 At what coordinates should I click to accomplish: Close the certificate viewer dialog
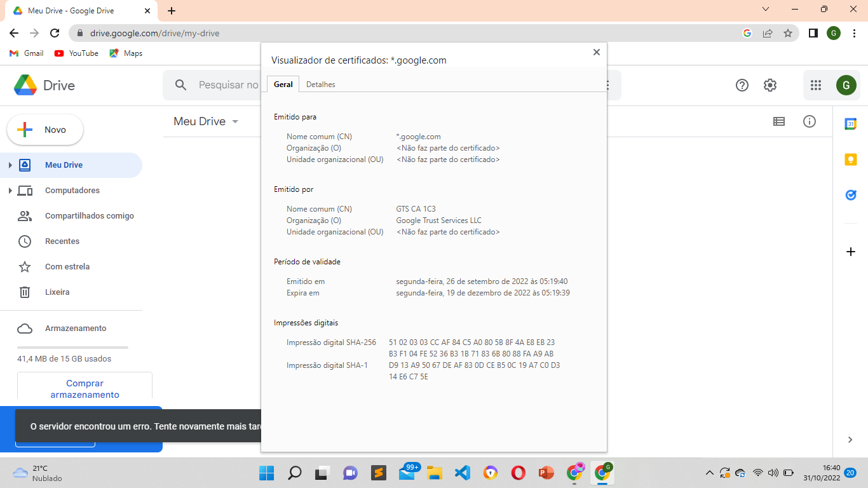[596, 52]
